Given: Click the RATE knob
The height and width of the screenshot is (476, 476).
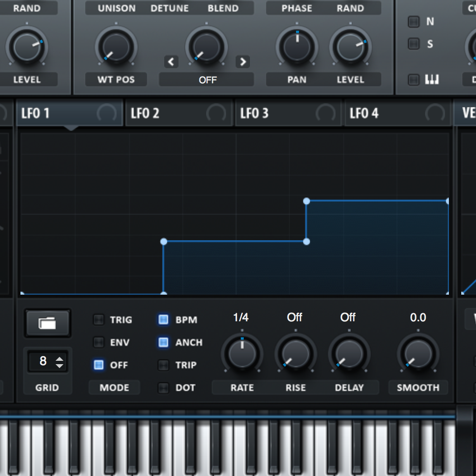Looking at the screenshot, I should 242,354.
